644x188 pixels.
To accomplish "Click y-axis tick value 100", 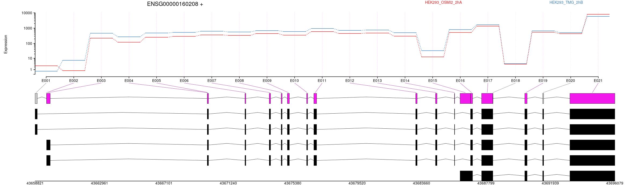I will coord(29,44).
